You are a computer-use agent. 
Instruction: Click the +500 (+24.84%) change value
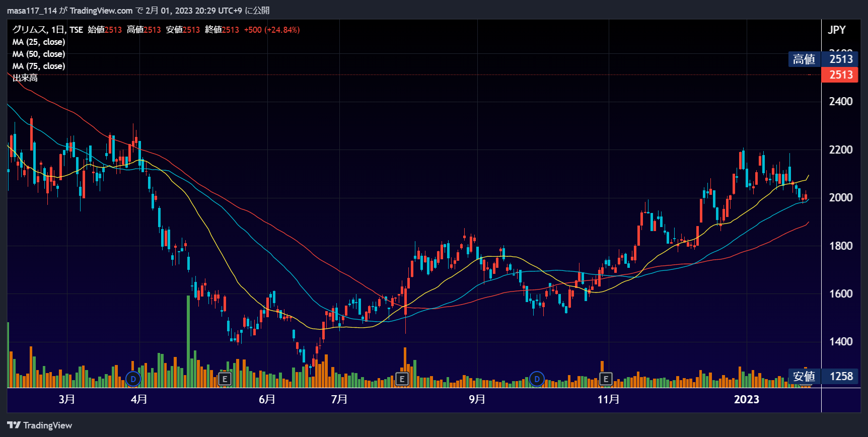272,30
